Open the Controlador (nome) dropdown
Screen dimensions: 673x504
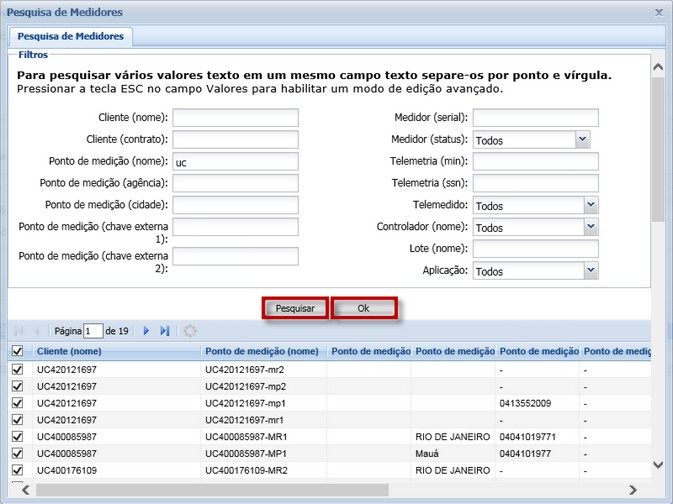tap(590, 227)
